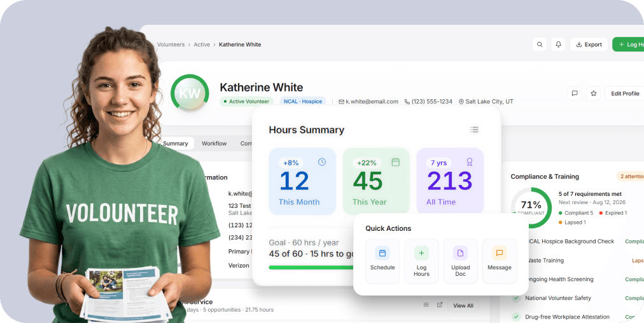
Task: Click the 71% compliance ring chart
Action: tap(531, 208)
